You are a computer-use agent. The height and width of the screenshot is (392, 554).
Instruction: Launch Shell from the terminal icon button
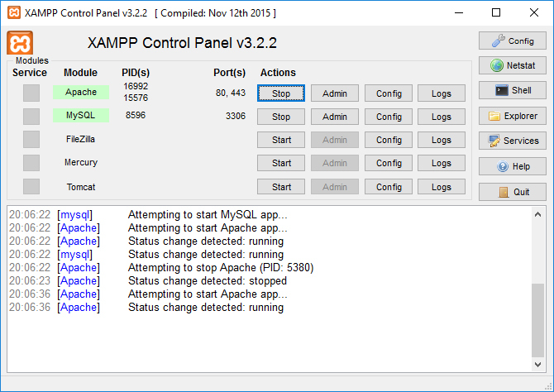[x=513, y=90]
